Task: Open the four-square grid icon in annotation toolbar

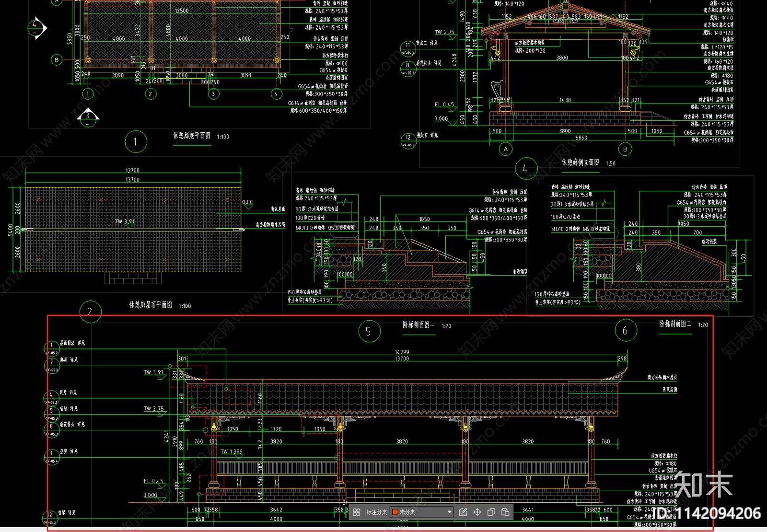Action: coord(356,512)
